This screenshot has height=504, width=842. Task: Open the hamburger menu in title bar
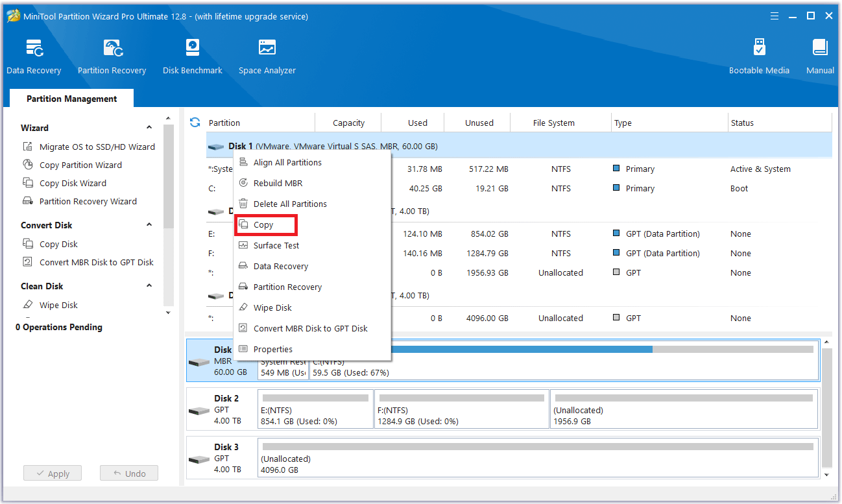coord(775,16)
